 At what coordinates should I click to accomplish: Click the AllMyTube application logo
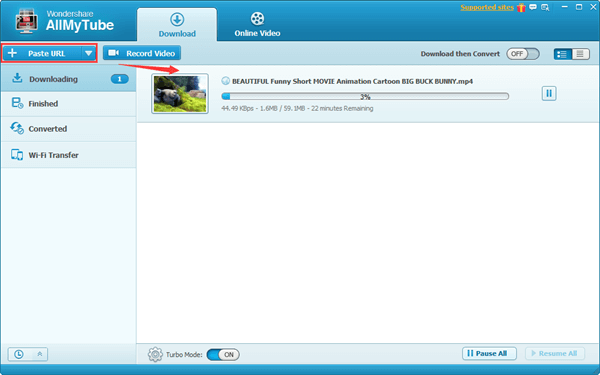coord(26,21)
